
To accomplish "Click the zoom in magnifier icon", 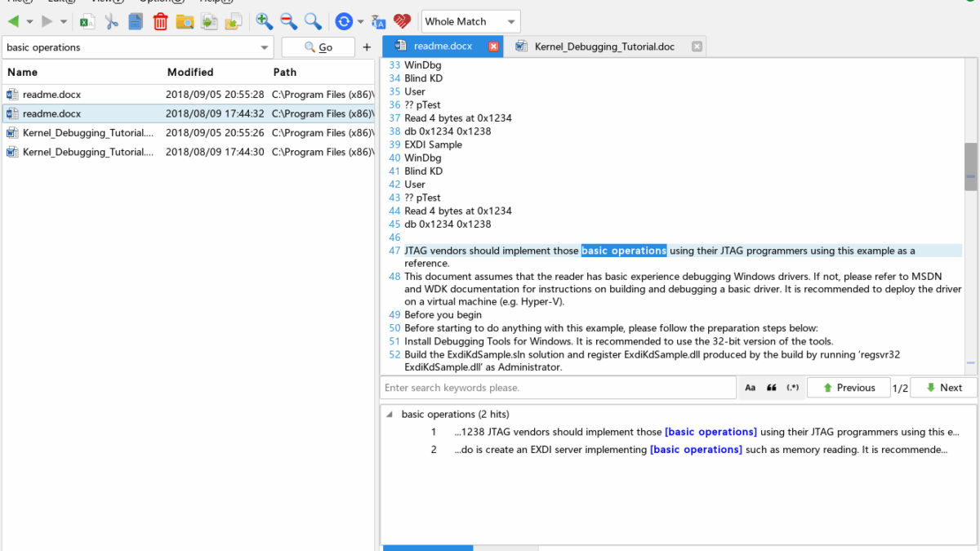I will pyautogui.click(x=264, y=21).
